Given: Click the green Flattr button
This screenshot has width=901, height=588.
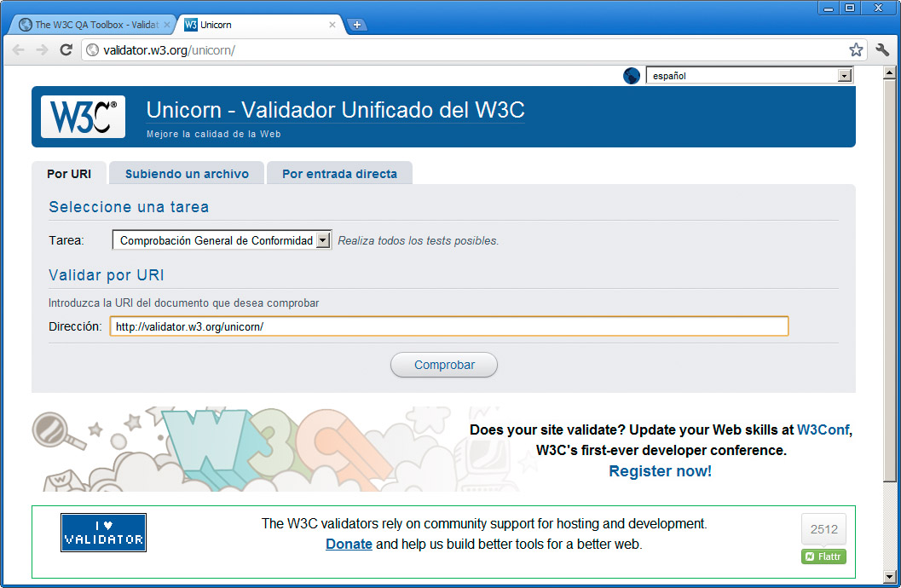Looking at the screenshot, I should click(824, 556).
